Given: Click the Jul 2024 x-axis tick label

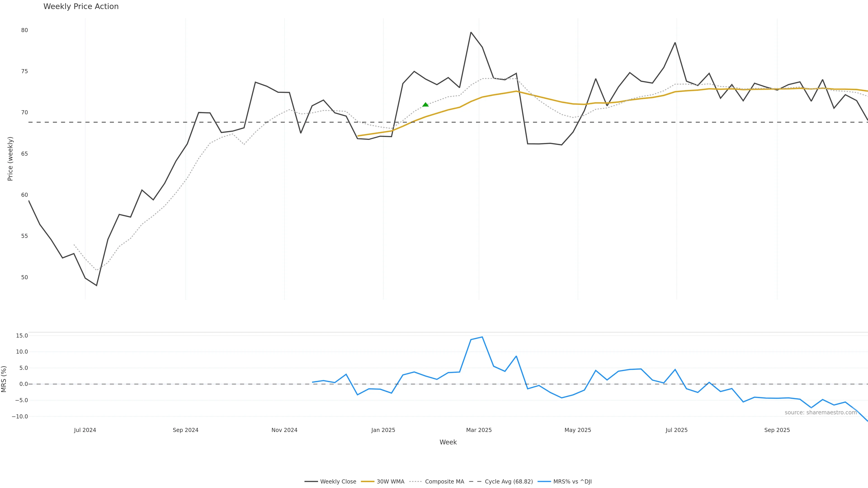Looking at the screenshot, I should point(85,430).
